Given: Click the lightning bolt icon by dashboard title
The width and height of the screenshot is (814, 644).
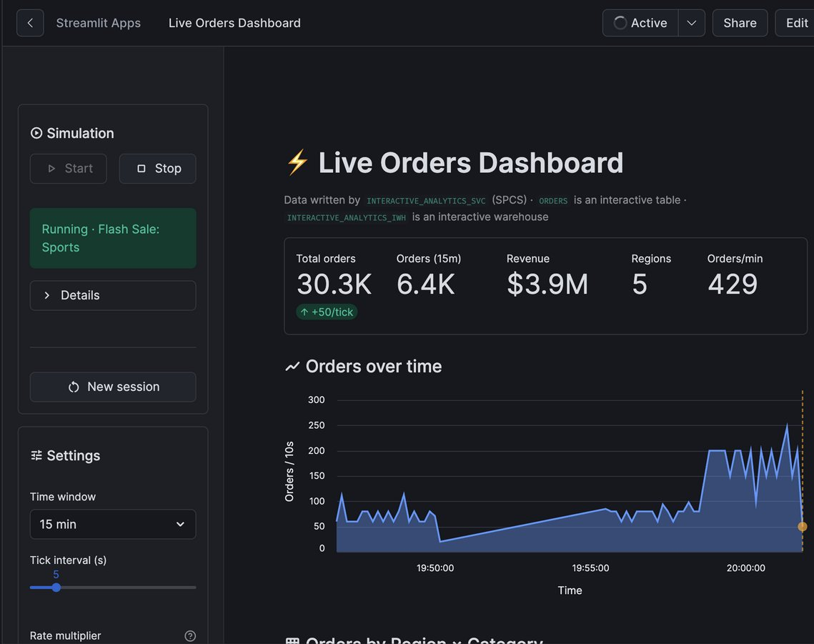Looking at the screenshot, I should pyautogui.click(x=297, y=162).
